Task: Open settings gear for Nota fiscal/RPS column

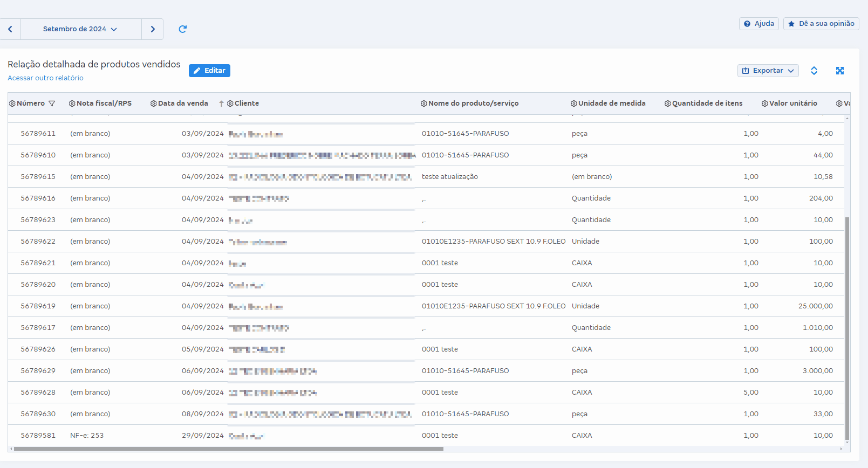Action: pyautogui.click(x=72, y=104)
